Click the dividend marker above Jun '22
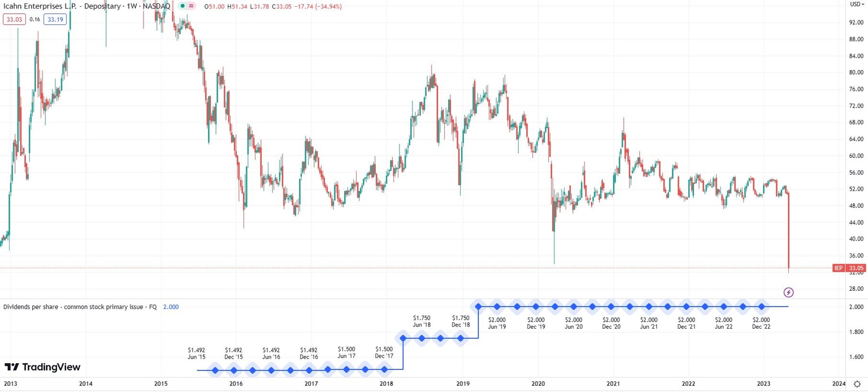 coord(724,307)
